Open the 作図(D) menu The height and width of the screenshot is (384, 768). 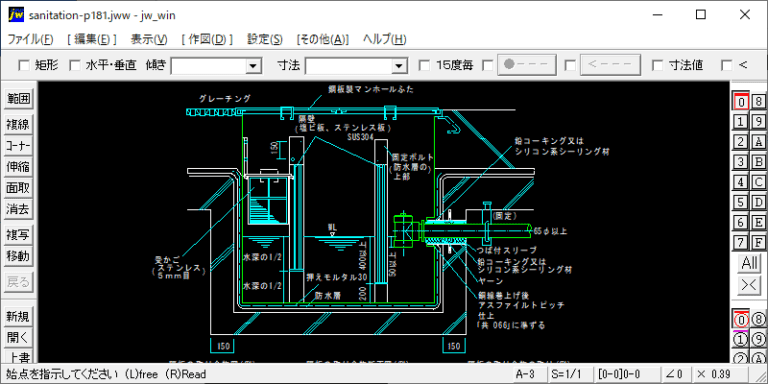coord(207,39)
